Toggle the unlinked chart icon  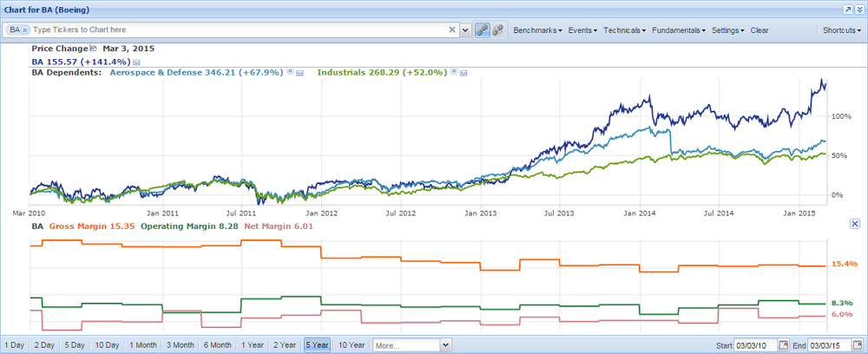[x=497, y=29]
